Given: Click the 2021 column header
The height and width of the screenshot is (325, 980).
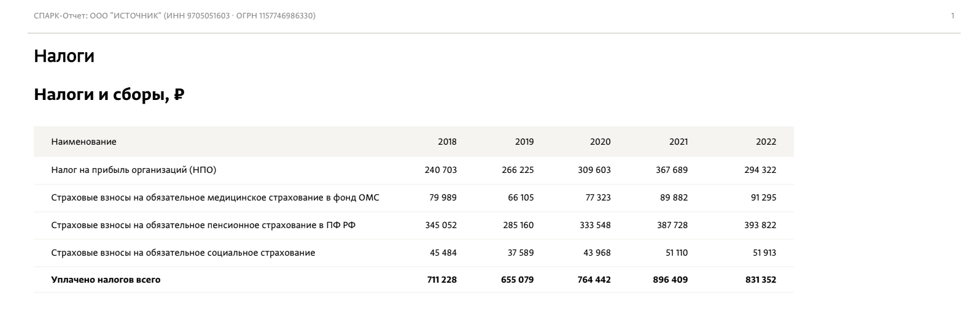Looking at the screenshot, I should (679, 142).
